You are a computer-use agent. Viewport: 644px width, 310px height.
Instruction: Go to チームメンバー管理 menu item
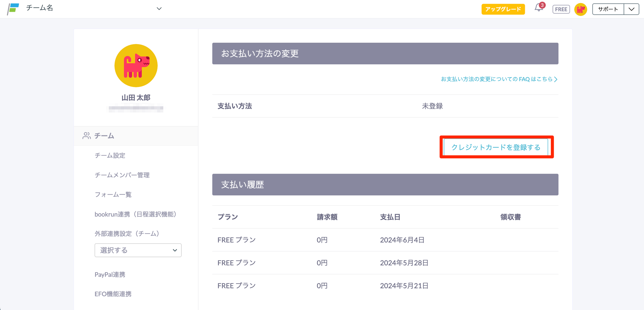(x=122, y=175)
